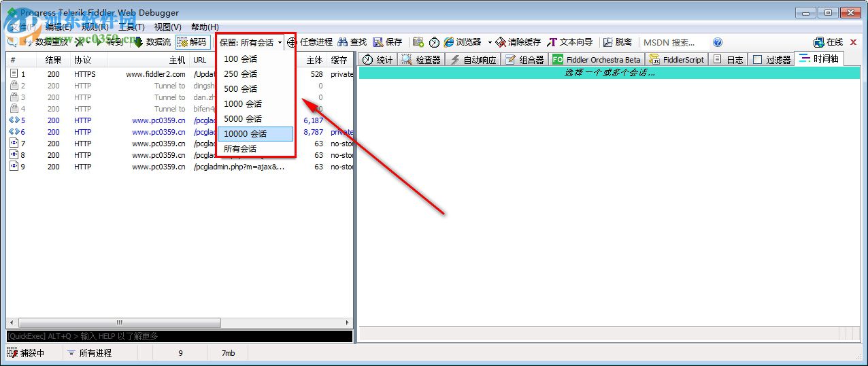Switch to the 统计 statistics tab
Image resolution: width=868 pixels, height=366 pixels.
pyautogui.click(x=378, y=60)
